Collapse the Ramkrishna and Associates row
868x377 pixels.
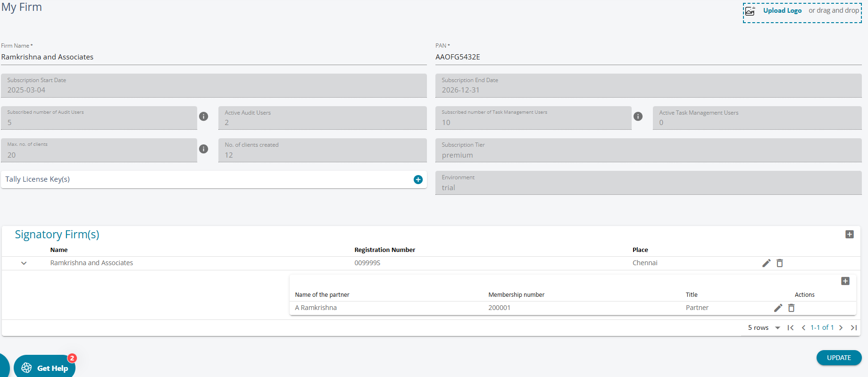[24, 263]
